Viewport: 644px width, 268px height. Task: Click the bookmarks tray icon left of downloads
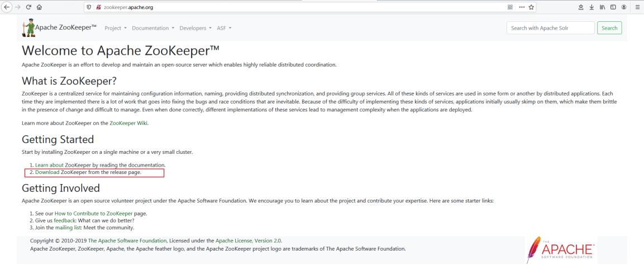[581, 7]
